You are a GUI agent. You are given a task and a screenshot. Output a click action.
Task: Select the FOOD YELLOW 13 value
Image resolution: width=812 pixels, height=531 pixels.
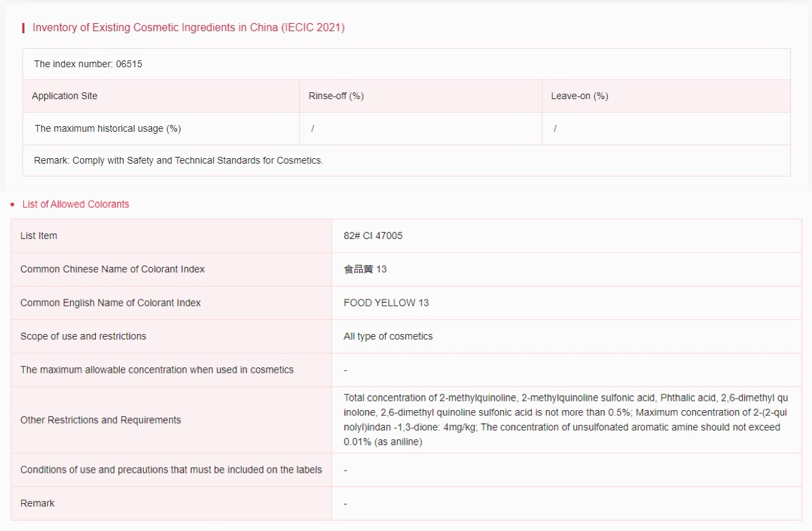click(386, 303)
